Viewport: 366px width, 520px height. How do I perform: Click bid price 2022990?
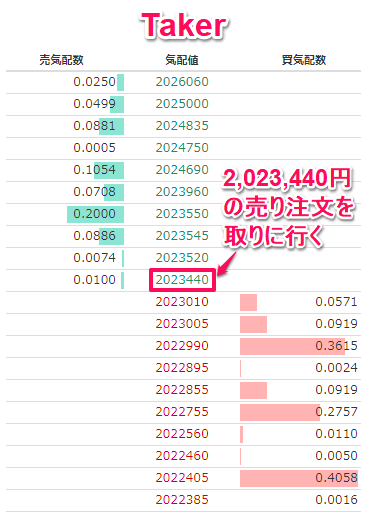pos(182,346)
